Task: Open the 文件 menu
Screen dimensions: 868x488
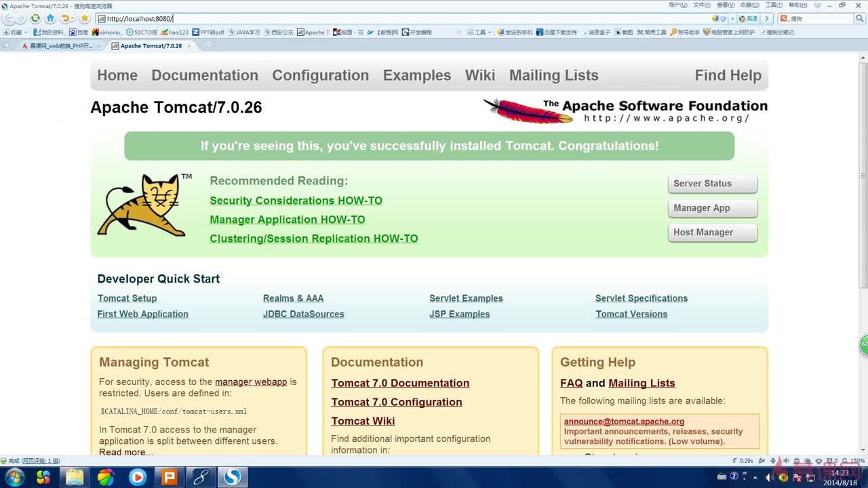Action: [x=702, y=5]
